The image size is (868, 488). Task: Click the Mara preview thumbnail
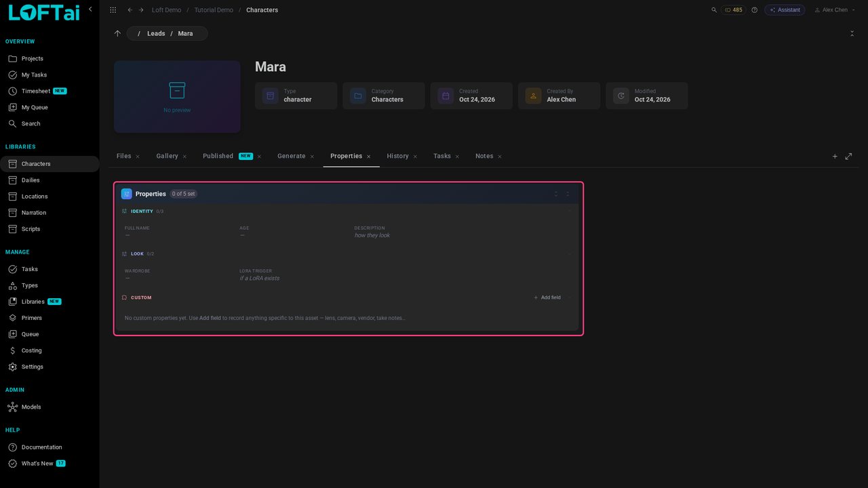click(x=177, y=97)
